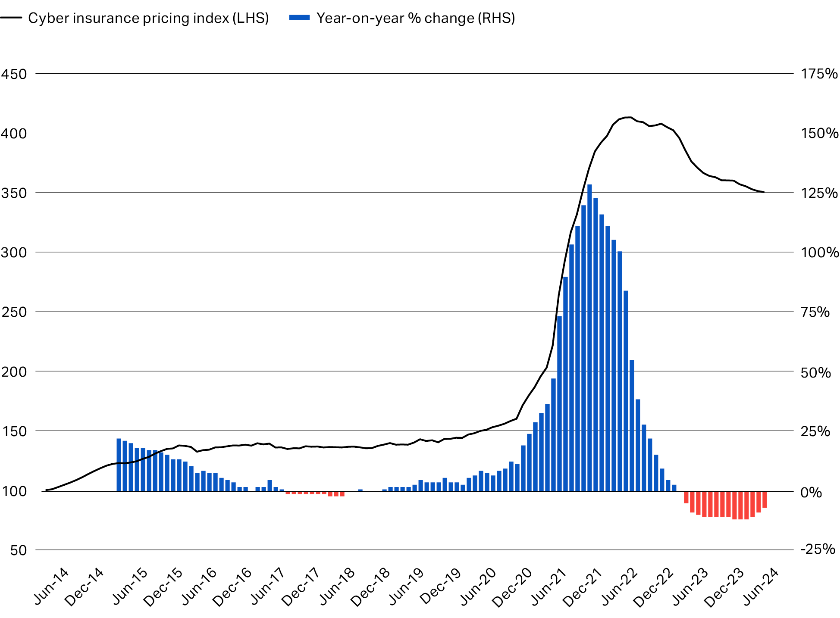
Task: Click the x-axis label Jun-17
Action: (x=268, y=586)
